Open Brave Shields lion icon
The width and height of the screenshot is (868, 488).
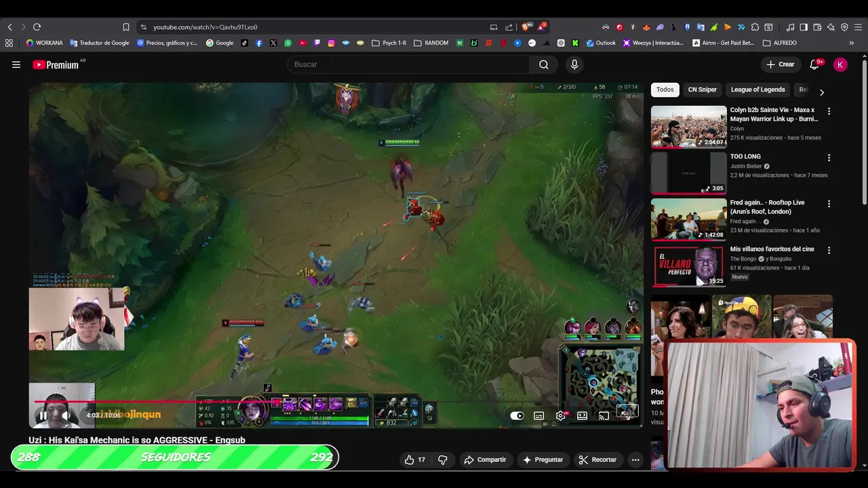(x=525, y=27)
